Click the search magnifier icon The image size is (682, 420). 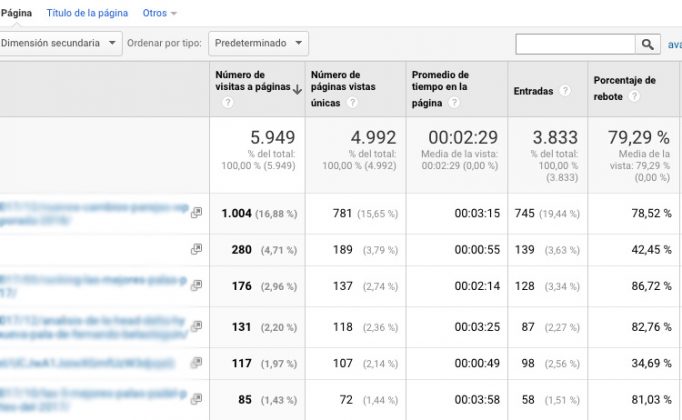click(648, 44)
